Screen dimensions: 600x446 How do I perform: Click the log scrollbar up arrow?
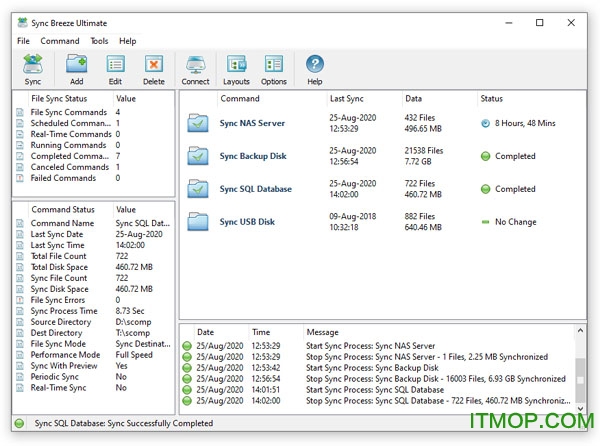580,330
